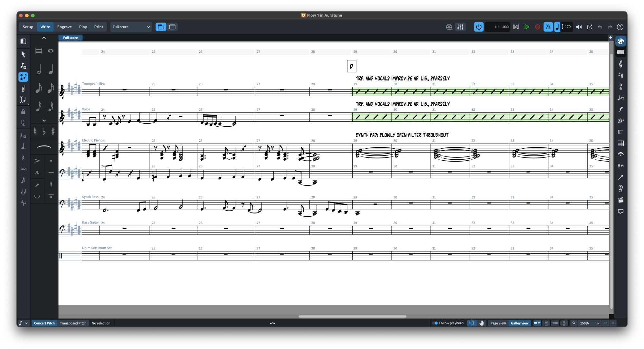Select the sharp accidental
The width and height of the screenshot is (644, 349).
(53, 131)
